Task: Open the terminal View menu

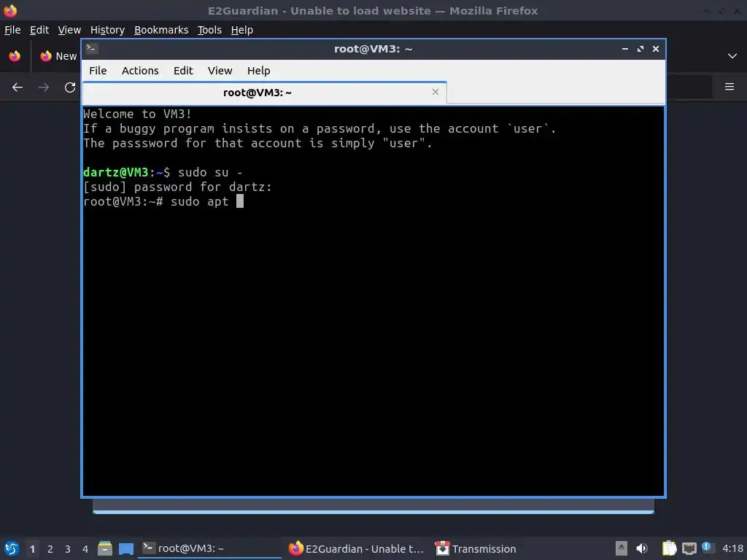Action: (x=220, y=71)
